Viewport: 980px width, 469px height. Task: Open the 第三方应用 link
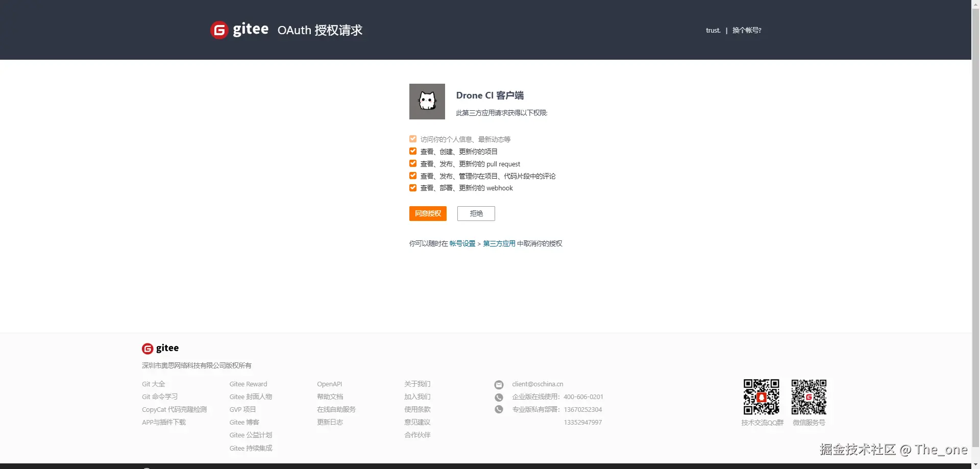pos(499,243)
